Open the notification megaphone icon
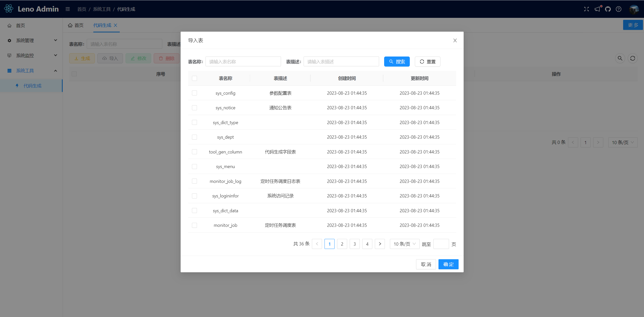Viewport: 644px width, 317px height. click(597, 9)
